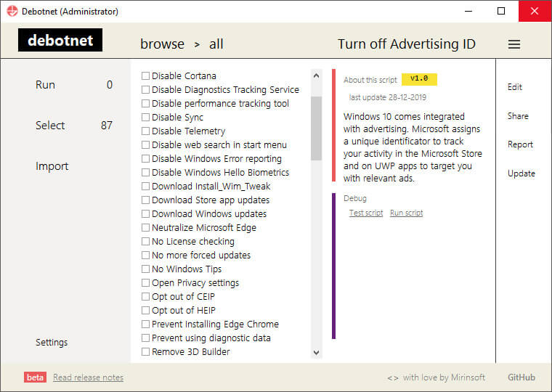Open the Read release notes link
The image size is (552, 392).
click(x=89, y=377)
